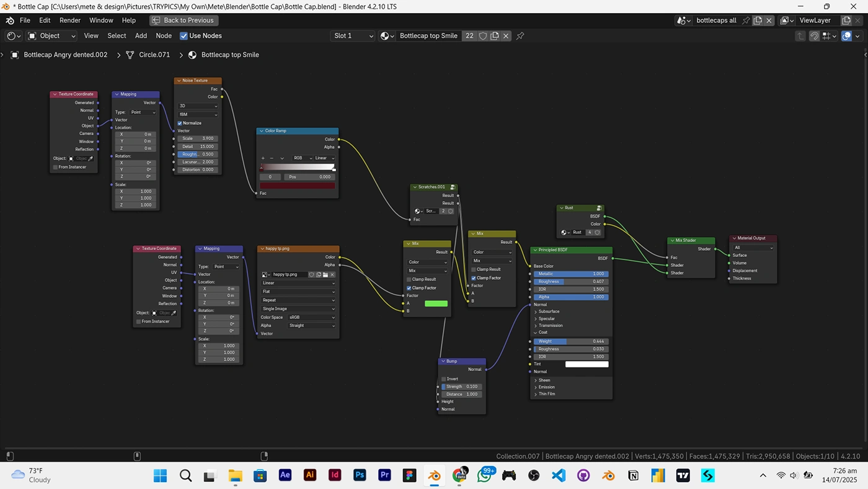Click the go to parent node tree arrow
The width and height of the screenshot is (868, 489).
click(x=801, y=36)
